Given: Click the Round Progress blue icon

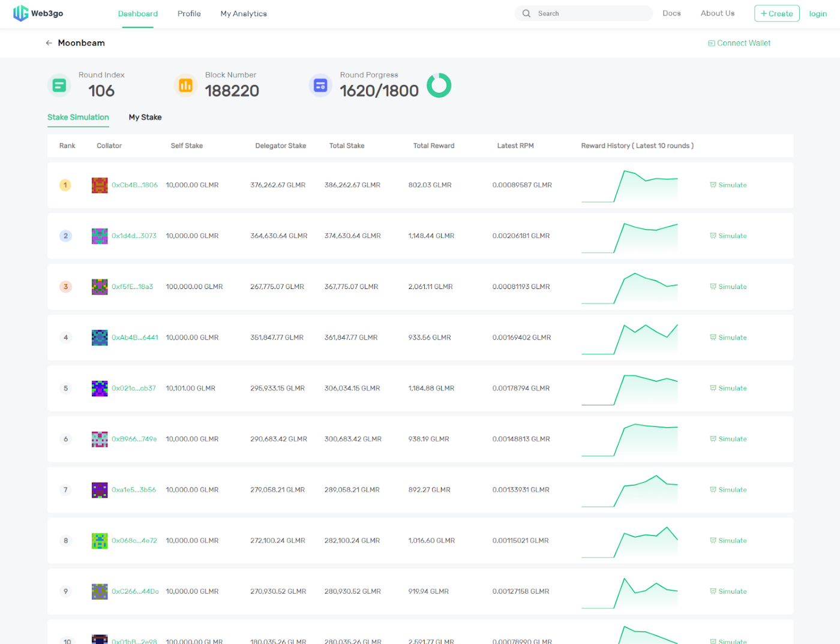Looking at the screenshot, I should pyautogui.click(x=320, y=85).
